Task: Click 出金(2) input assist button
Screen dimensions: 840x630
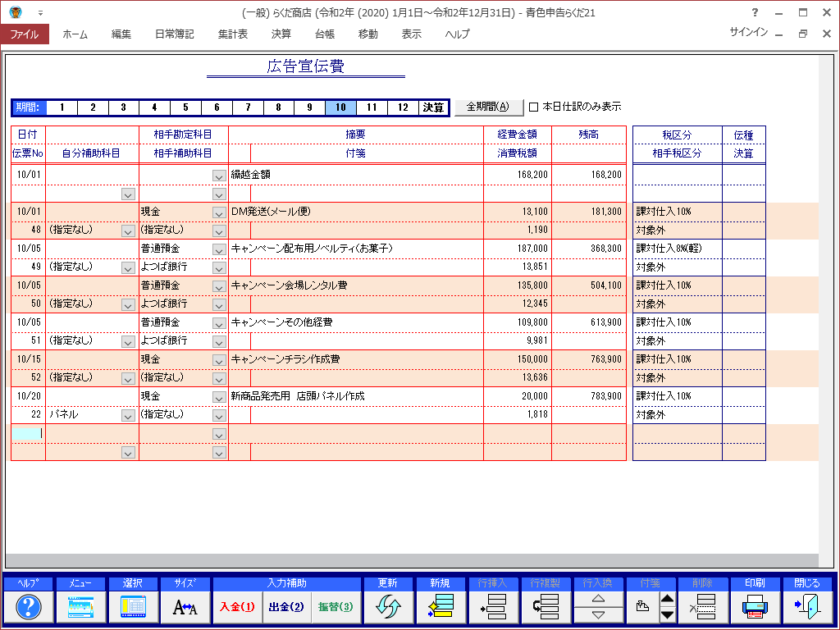Action: pos(286,607)
